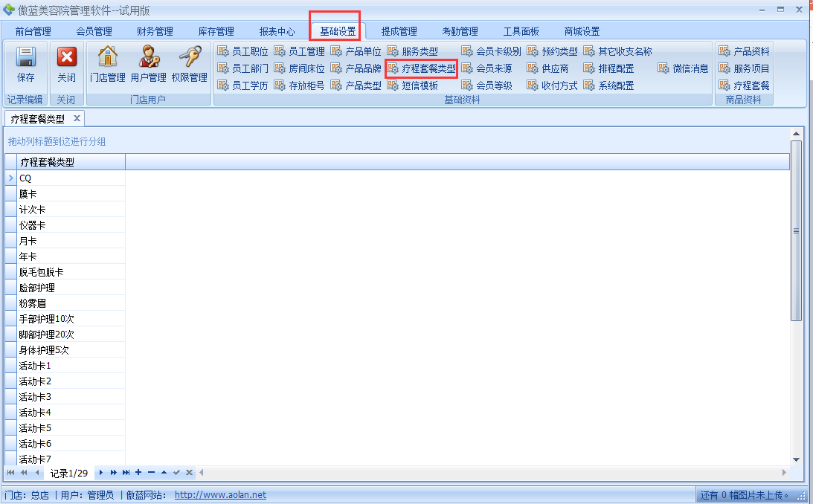Close the 疗程套餐类型 document tab
813x504 pixels.
click(x=77, y=118)
